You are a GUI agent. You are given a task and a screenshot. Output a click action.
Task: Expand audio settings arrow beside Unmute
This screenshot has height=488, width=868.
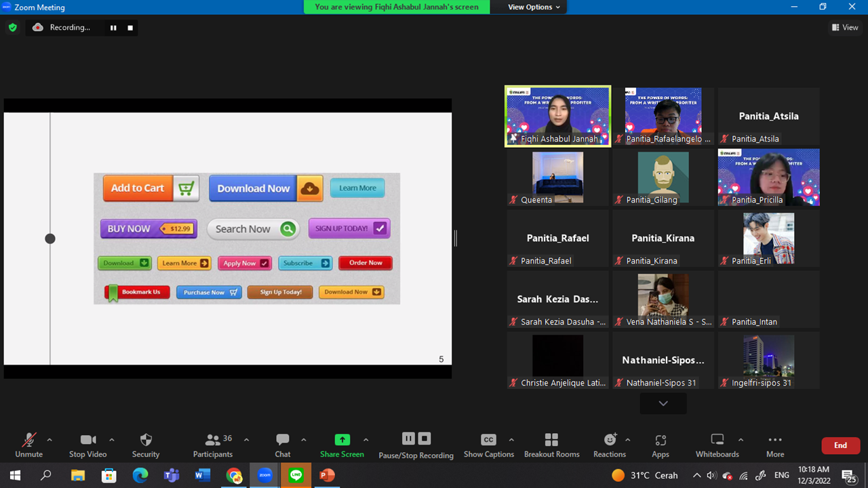(49, 440)
